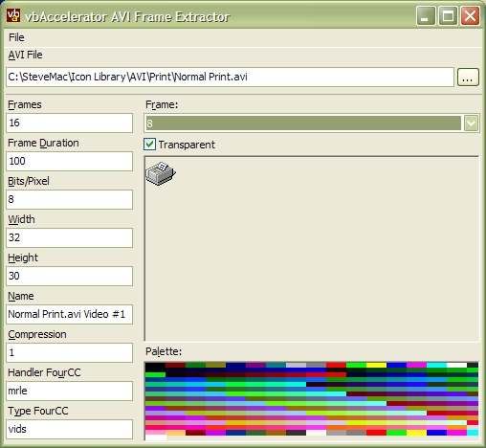The width and height of the screenshot is (486, 448).
Task: Click the Frames field showing 16
Action: click(x=69, y=123)
